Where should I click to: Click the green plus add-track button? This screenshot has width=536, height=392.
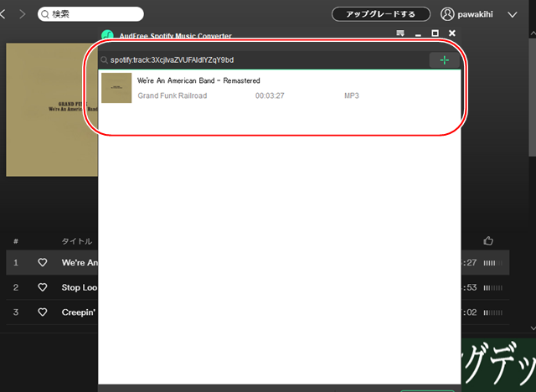tap(444, 60)
